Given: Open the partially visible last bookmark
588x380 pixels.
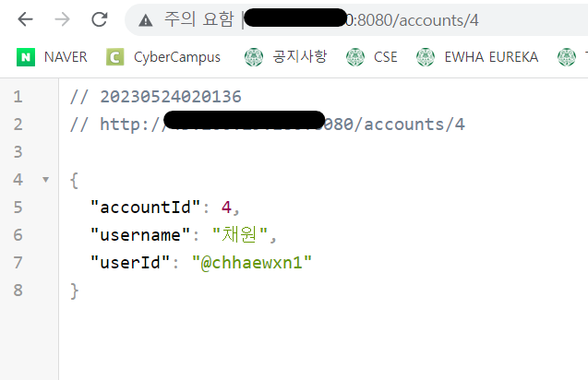Looking at the screenshot, I should (x=571, y=57).
